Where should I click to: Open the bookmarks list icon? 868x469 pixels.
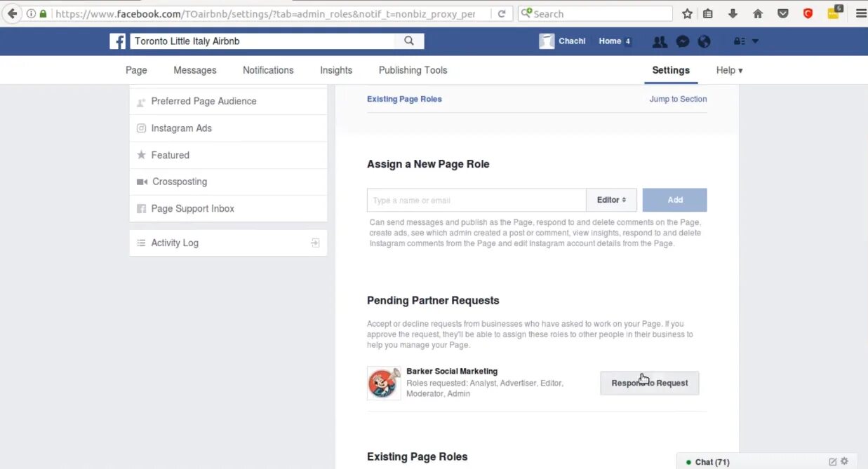pyautogui.click(x=708, y=13)
